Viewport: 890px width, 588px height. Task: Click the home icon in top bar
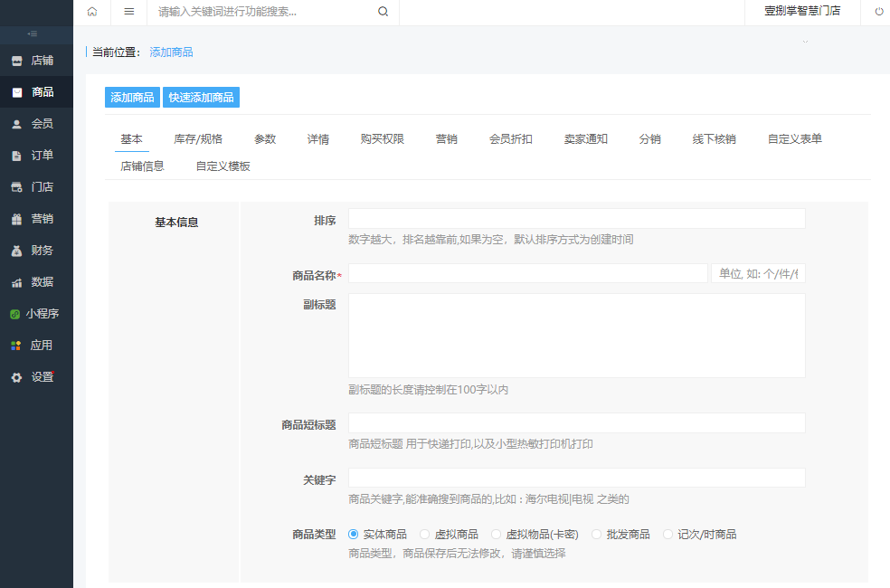(x=92, y=12)
